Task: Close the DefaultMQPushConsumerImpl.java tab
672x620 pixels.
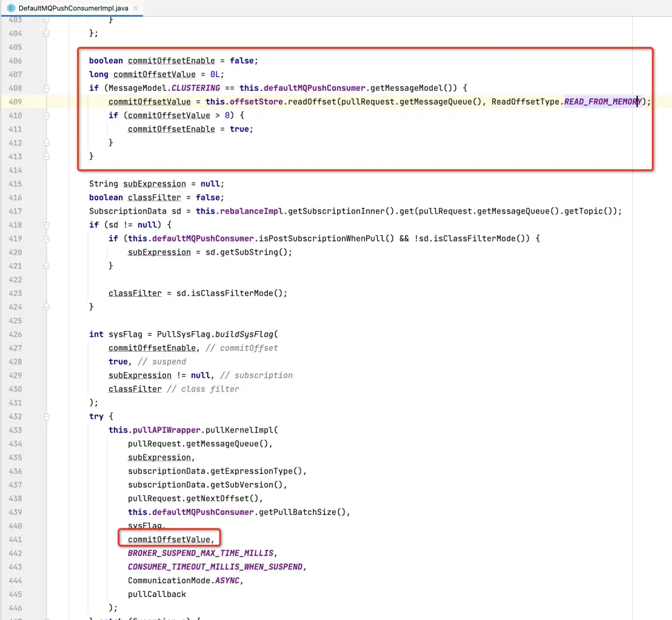Action: [x=136, y=8]
